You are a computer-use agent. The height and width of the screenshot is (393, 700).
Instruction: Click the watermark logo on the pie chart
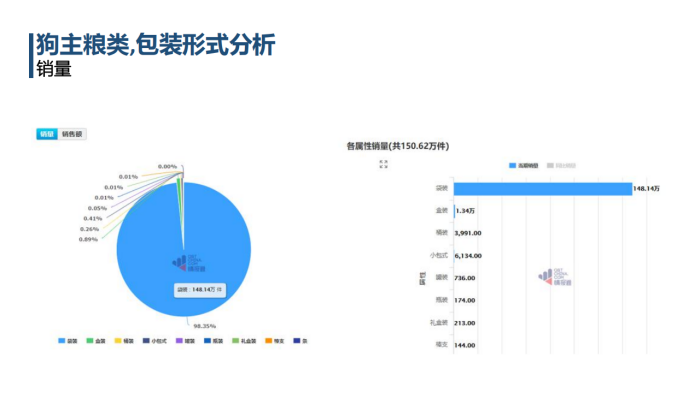(189, 263)
